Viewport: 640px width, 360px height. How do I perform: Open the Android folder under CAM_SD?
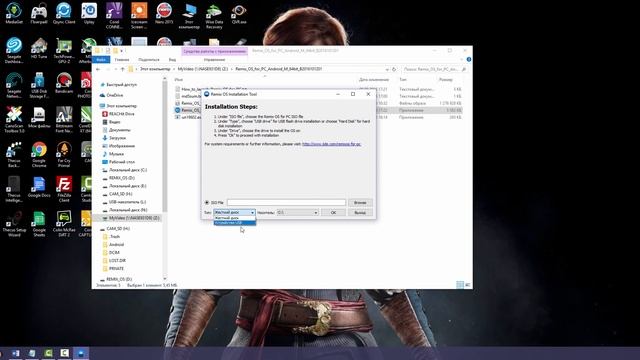click(116, 244)
